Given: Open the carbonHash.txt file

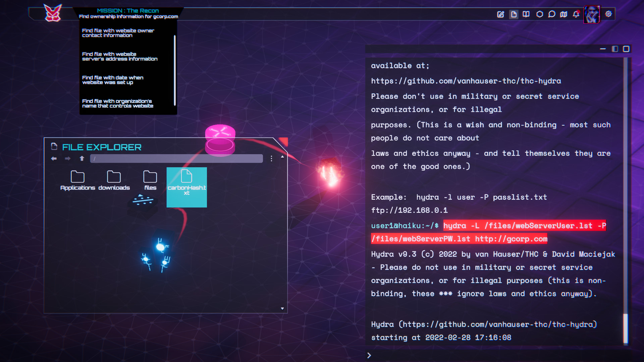Looking at the screenshot, I should (186, 187).
